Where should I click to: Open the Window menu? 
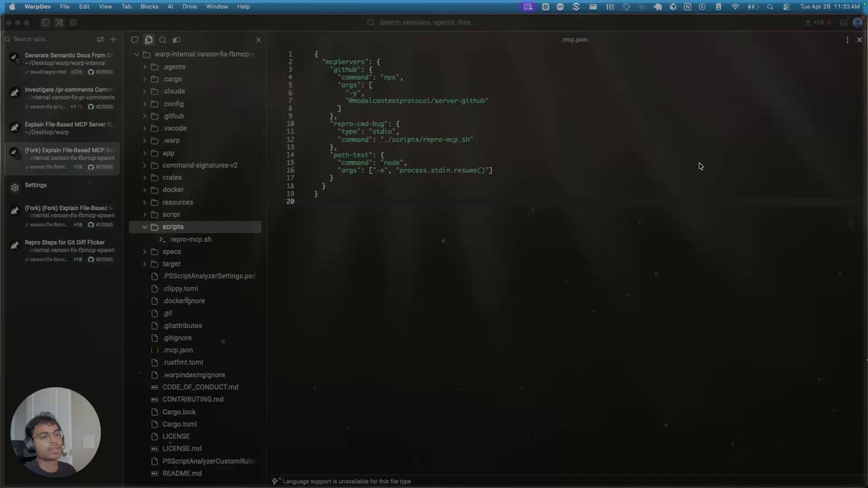[217, 6]
